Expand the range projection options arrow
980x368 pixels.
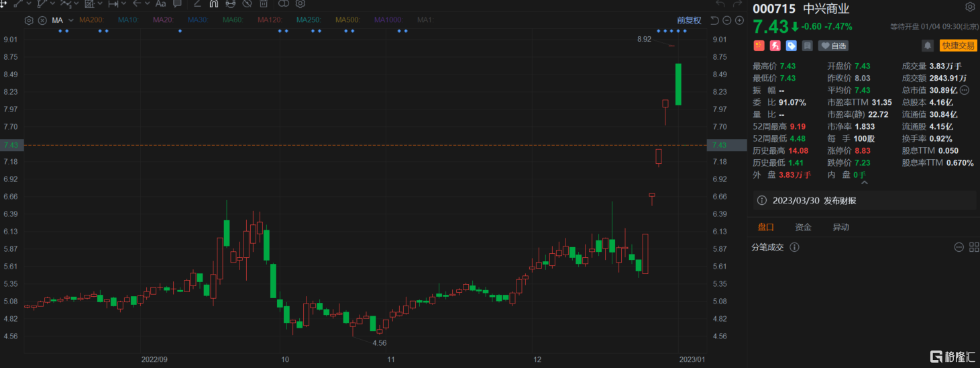click(123, 3)
